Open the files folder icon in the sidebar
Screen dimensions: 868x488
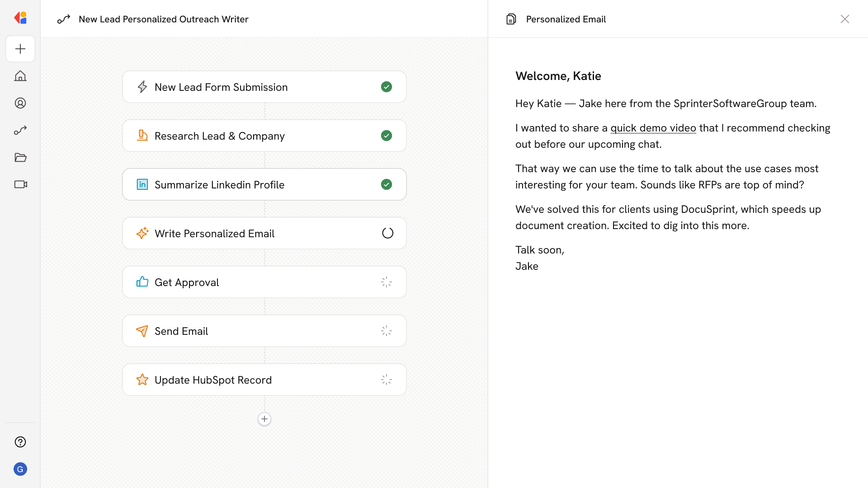(20, 157)
